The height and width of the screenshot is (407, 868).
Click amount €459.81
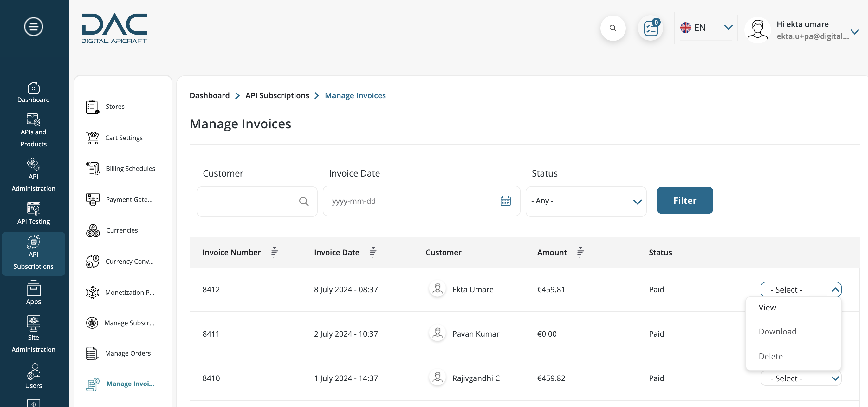pyautogui.click(x=551, y=289)
